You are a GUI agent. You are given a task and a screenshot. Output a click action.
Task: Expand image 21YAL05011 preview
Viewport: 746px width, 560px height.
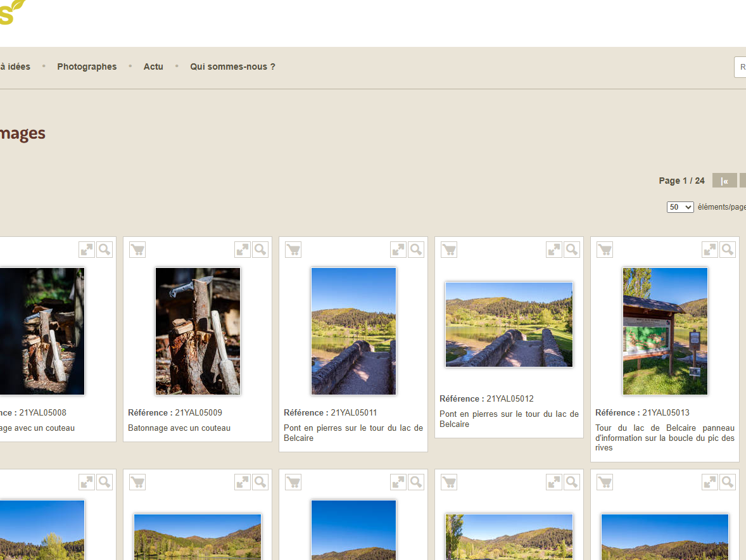click(x=398, y=250)
